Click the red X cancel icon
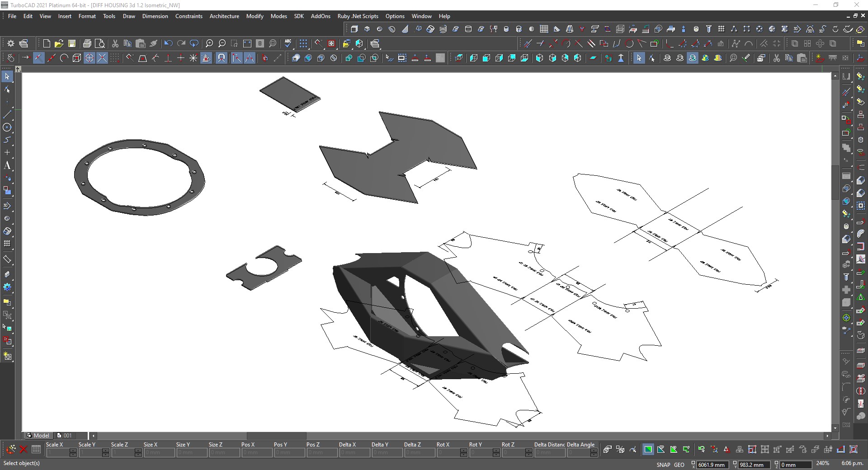 (x=24, y=449)
